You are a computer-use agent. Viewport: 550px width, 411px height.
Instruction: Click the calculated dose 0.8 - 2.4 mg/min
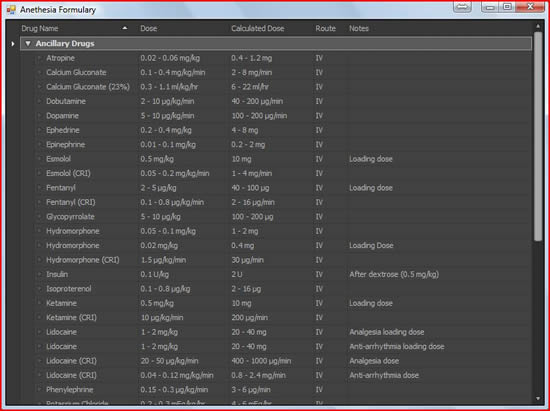click(x=259, y=375)
